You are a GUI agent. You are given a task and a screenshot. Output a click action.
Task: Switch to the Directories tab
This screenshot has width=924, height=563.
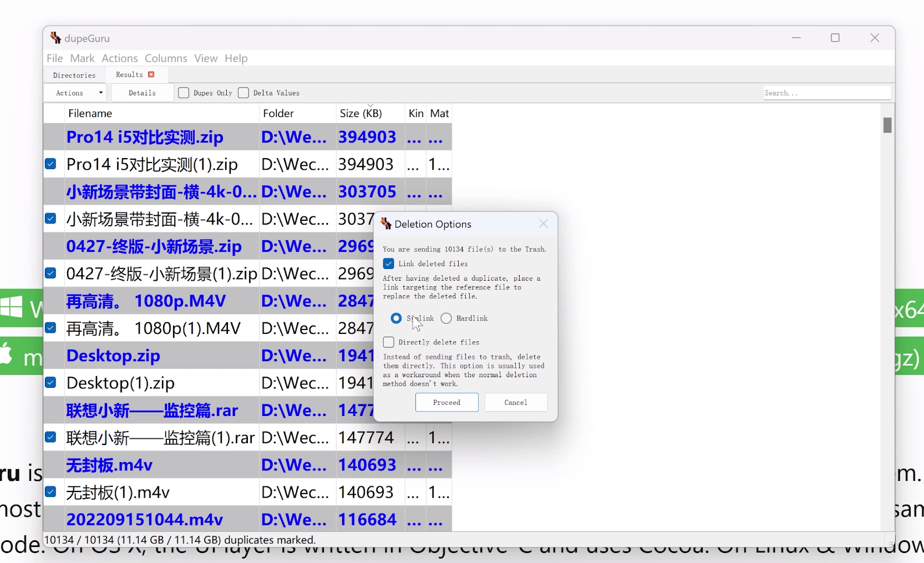pyautogui.click(x=74, y=75)
